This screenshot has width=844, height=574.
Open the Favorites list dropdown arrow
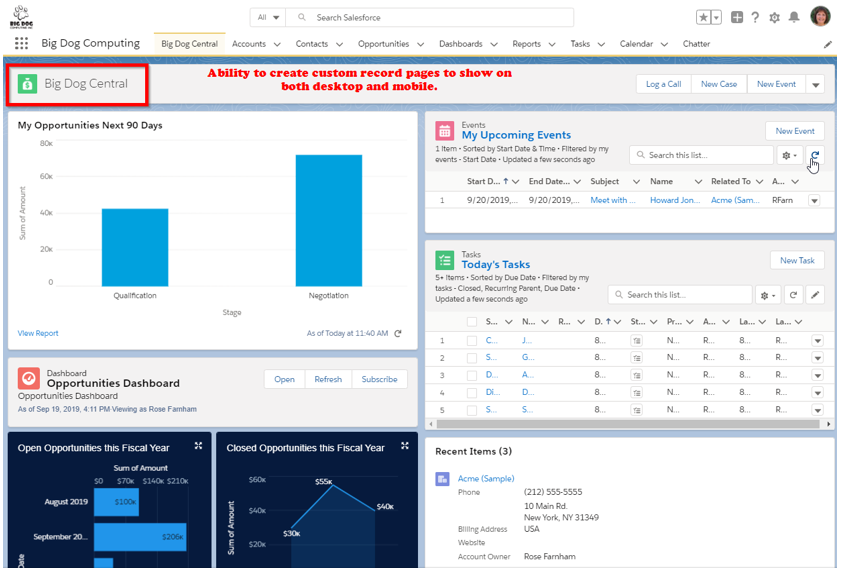click(x=716, y=17)
